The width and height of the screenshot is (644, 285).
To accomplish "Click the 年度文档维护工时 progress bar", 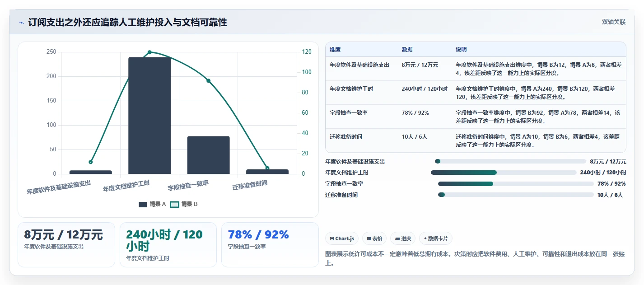I will tap(504, 173).
